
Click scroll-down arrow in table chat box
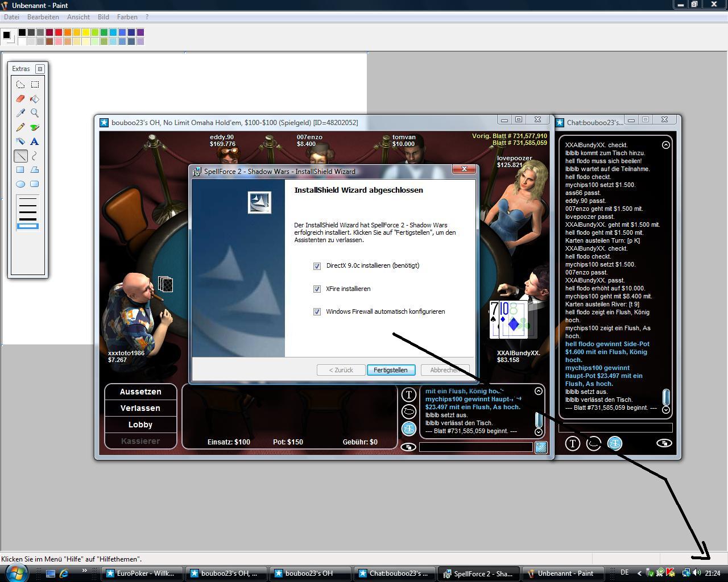[539, 432]
